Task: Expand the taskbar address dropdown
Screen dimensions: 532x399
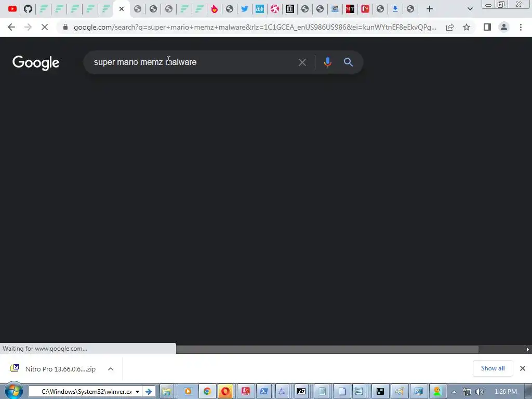Action: coord(137,392)
